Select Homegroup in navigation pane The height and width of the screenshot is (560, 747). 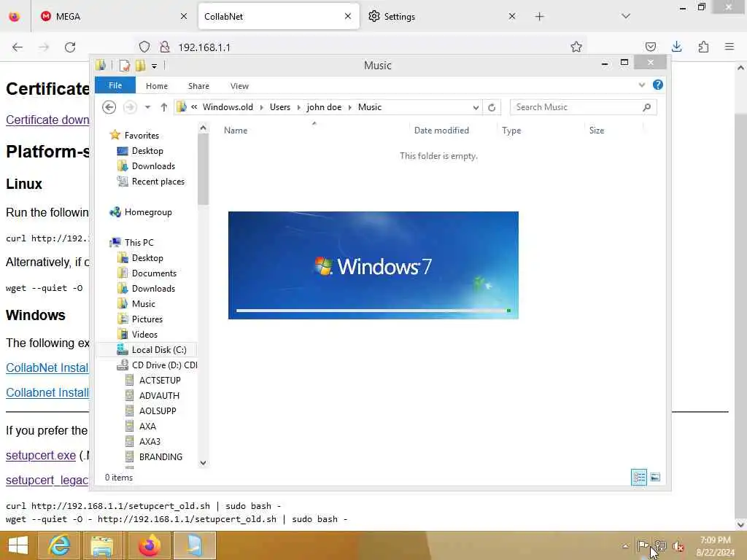[147, 212]
